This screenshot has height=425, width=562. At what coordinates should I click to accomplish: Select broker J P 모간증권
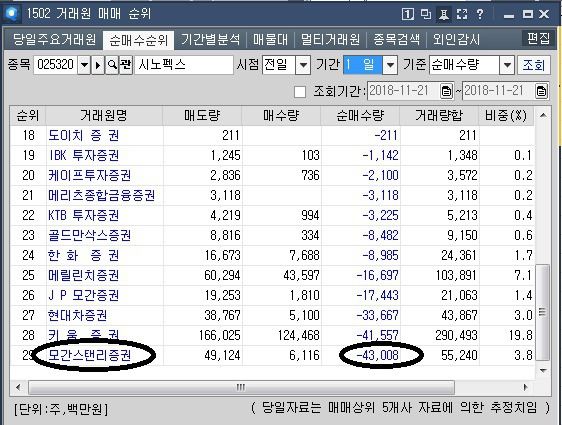click(83, 295)
